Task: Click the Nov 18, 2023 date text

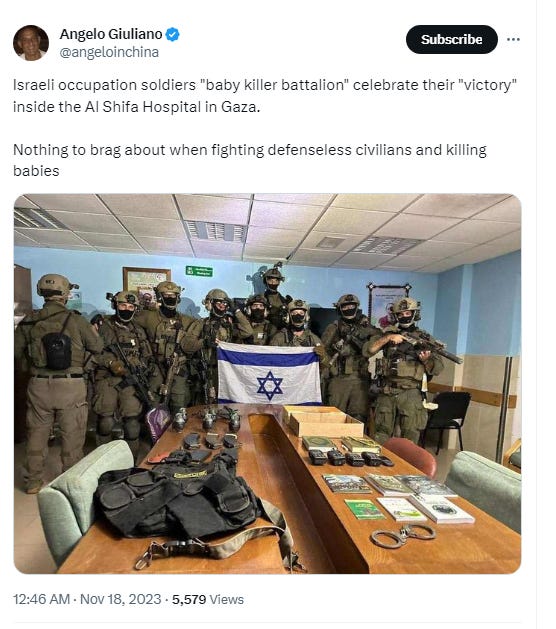Action: pyautogui.click(x=120, y=599)
